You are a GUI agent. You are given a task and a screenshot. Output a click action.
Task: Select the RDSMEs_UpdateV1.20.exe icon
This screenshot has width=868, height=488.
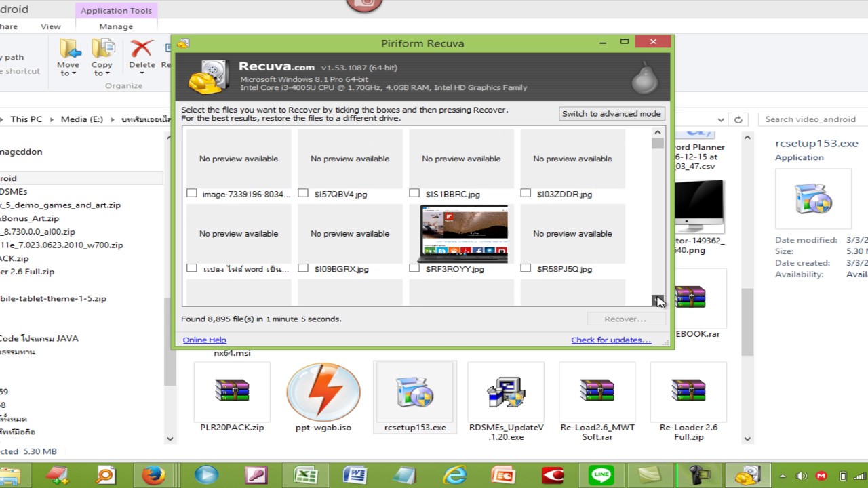point(506,391)
